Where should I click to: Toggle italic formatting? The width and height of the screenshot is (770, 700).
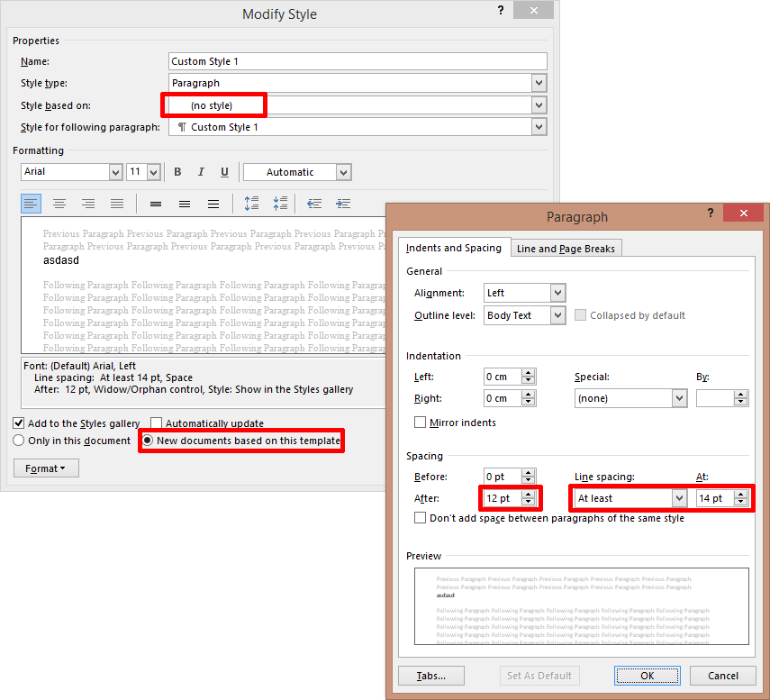(x=201, y=171)
